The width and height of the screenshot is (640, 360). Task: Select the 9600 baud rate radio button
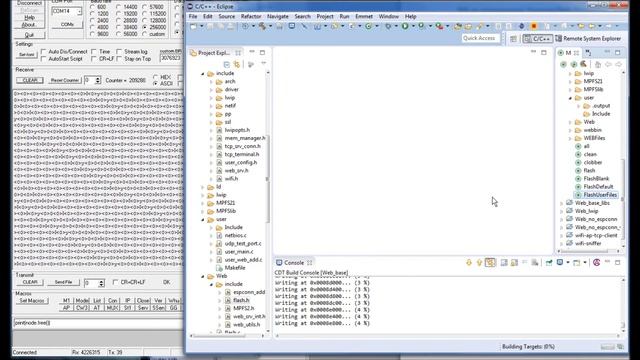[92, 34]
